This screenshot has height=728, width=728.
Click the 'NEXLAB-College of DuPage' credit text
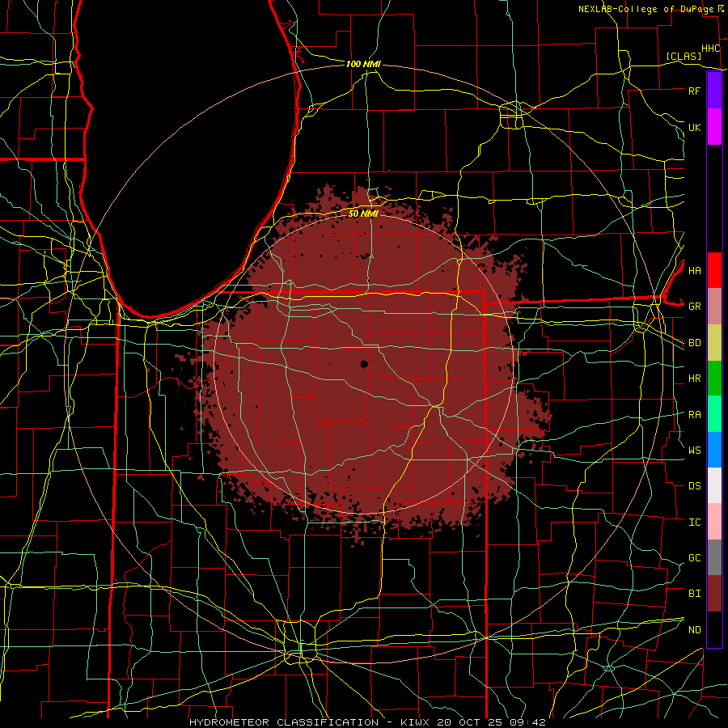tap(646, 9)
